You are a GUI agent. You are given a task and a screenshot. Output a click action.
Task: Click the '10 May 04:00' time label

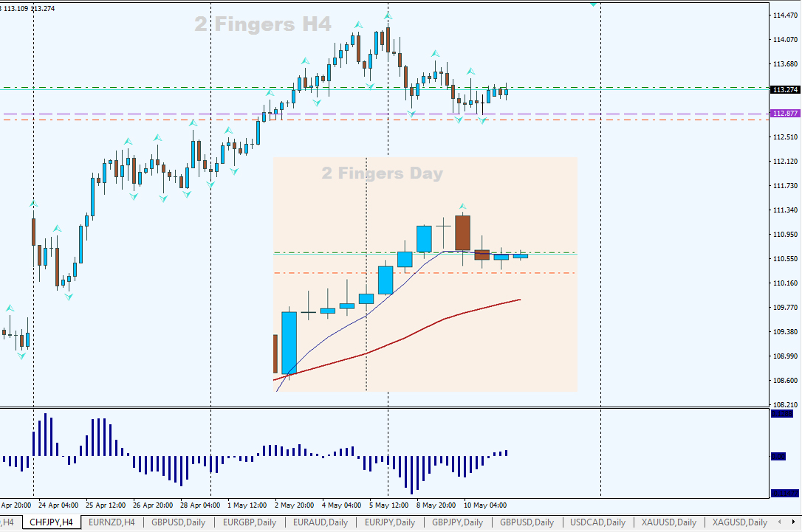485,505
